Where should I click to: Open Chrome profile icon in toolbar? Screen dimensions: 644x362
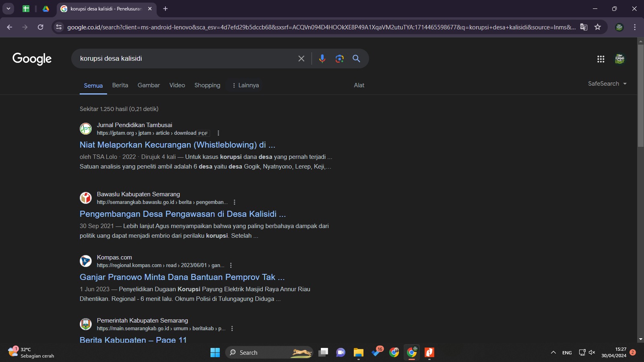pos(619,27)
